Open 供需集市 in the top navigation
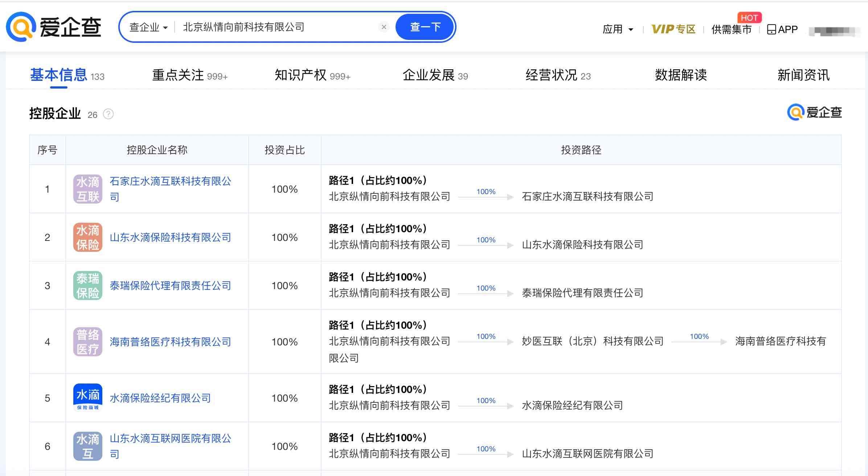Image resolution: width=868 pixels, height=476 pixels. (x=731, y=29)
